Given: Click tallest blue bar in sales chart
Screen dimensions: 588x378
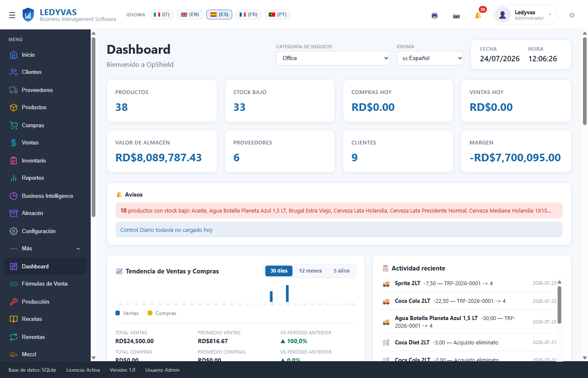Looking at the screenshot, I should tap(287, 294).
